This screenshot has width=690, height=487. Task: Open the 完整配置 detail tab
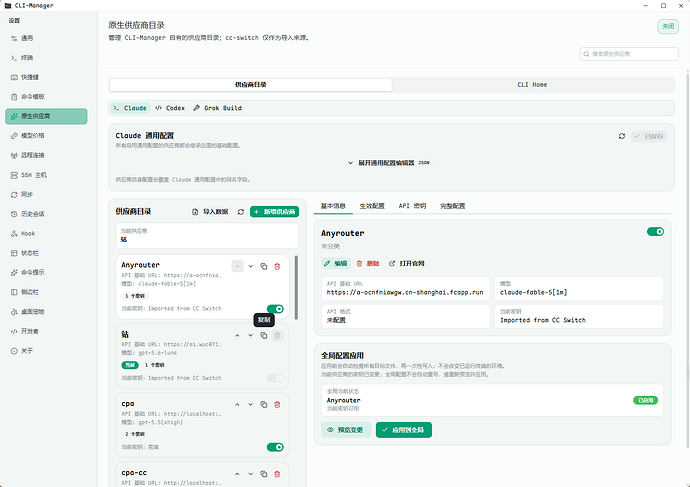(452, 206)
